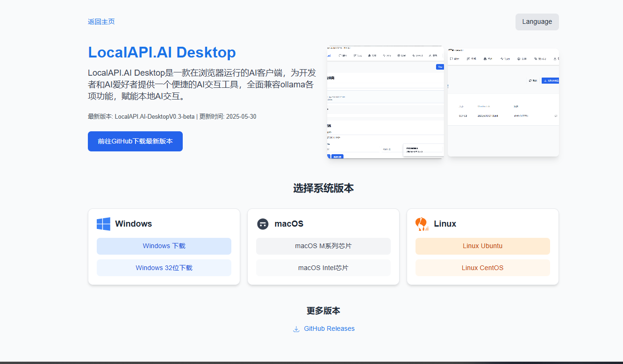623x364 pixels.
Task: Click the download icon beside GitHub Releases
Action: pyautogui.click(x=296, y=329)
